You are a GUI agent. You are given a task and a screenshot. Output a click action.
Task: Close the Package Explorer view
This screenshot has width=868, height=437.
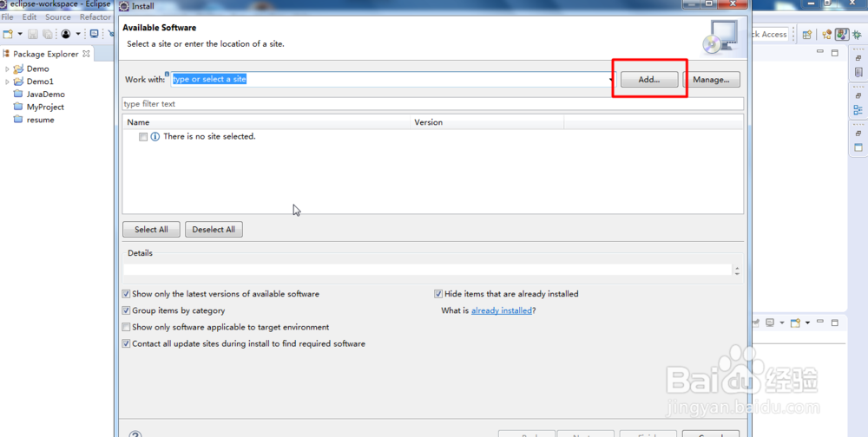[x=86, y=54]
